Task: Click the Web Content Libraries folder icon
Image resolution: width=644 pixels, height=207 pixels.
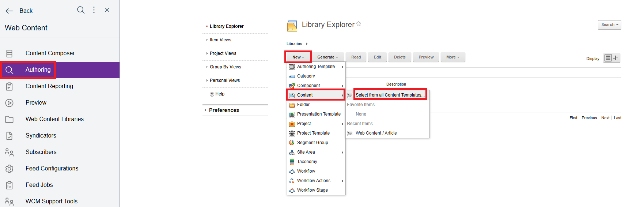Action: tap(10, 119)
